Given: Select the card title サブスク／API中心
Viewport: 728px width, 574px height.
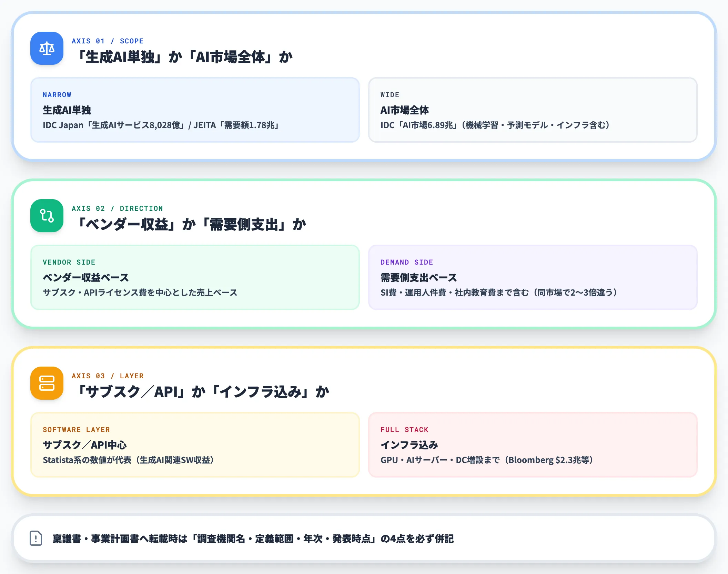Looking at the screenshot, I should [x=85, y=445].
